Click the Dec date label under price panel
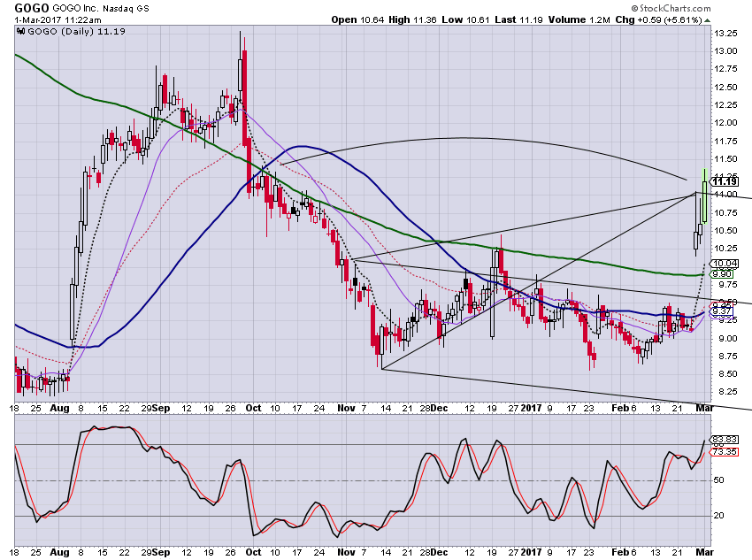The image size is (752, 560). click(440, 409)
